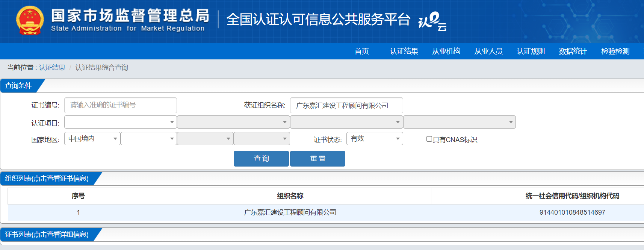Open the 认证结果 navigation menu
The image size is (644, 250).
coord(404,51)
